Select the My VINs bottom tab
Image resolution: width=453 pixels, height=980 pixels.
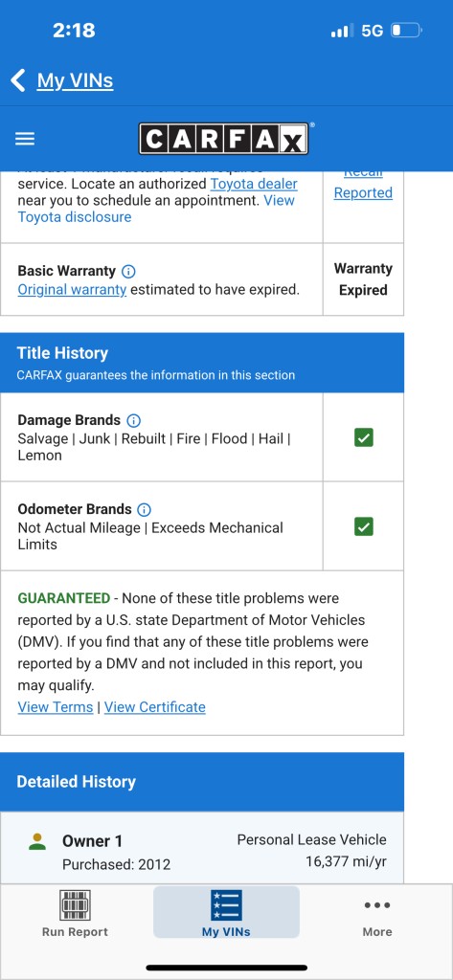226,912
